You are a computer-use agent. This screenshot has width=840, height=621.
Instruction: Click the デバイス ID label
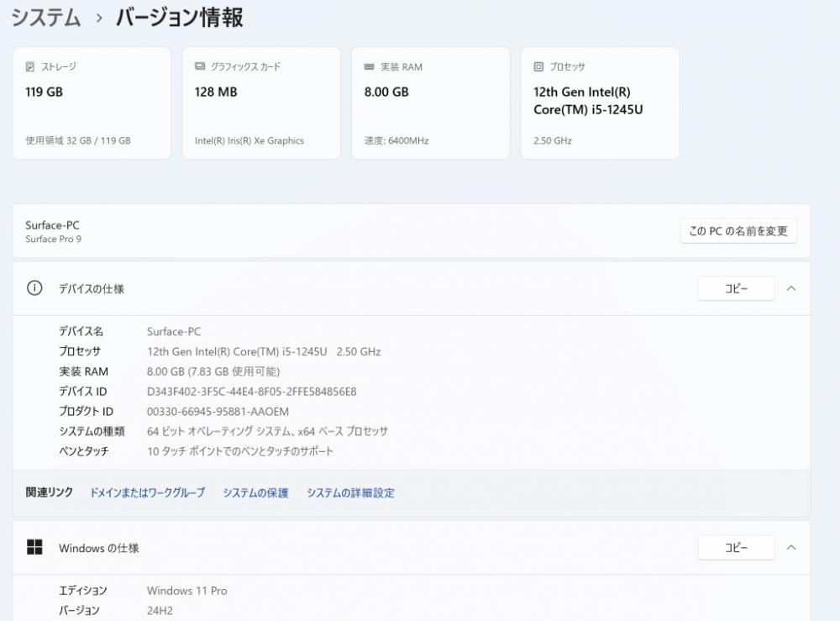(82, 392)
